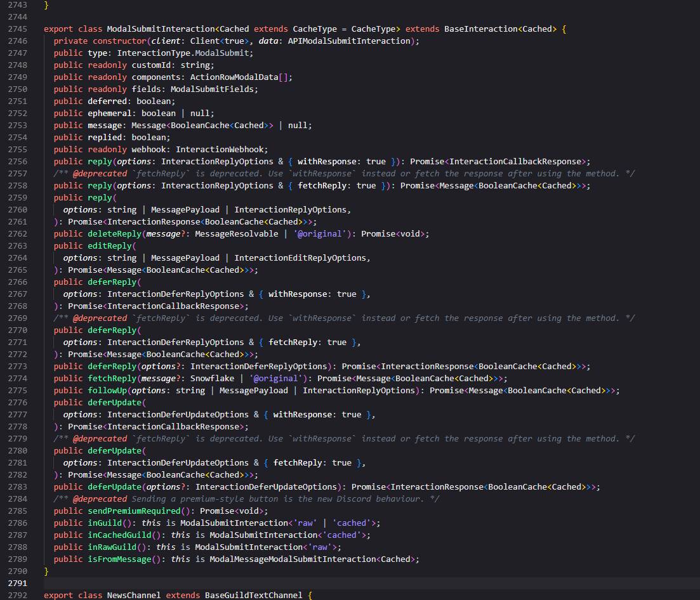Screen dimensions: 700x600
Task: Click ModalMessageModalSubmitInteraction on line 2789
Action: (293, 559)
